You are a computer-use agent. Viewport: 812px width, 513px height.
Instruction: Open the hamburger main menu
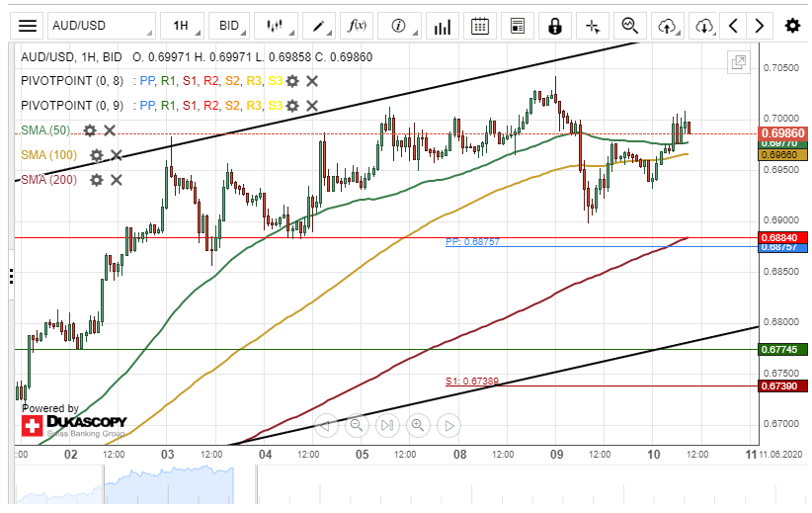point(28,26)
